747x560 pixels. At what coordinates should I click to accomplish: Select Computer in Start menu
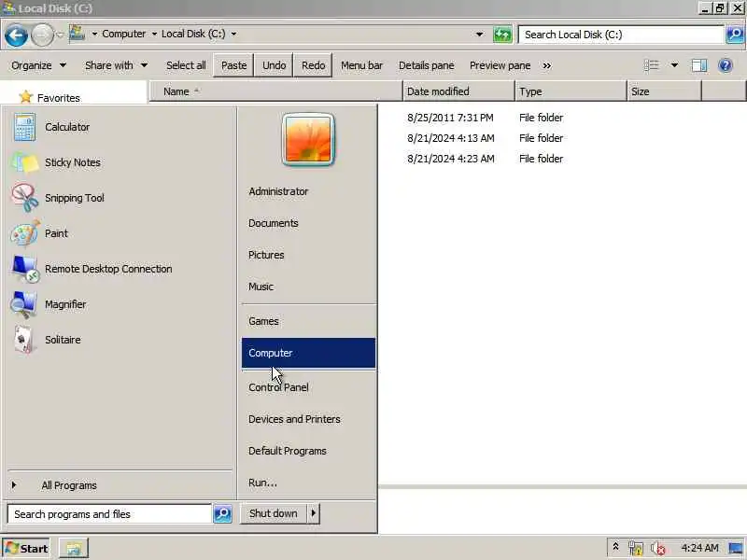(308, 353)
